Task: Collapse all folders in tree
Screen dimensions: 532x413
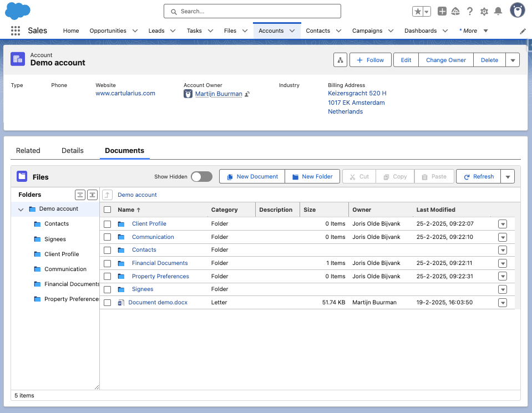Action: coord(80,195)
